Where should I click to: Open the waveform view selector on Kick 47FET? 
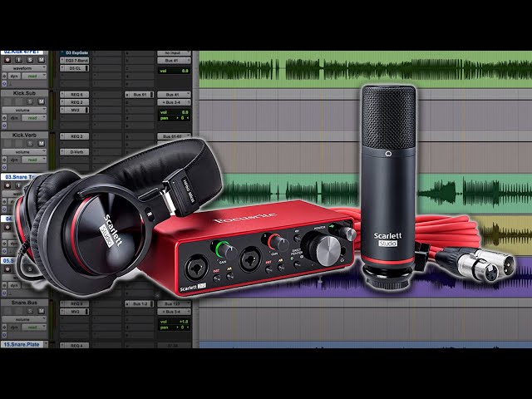24,68
